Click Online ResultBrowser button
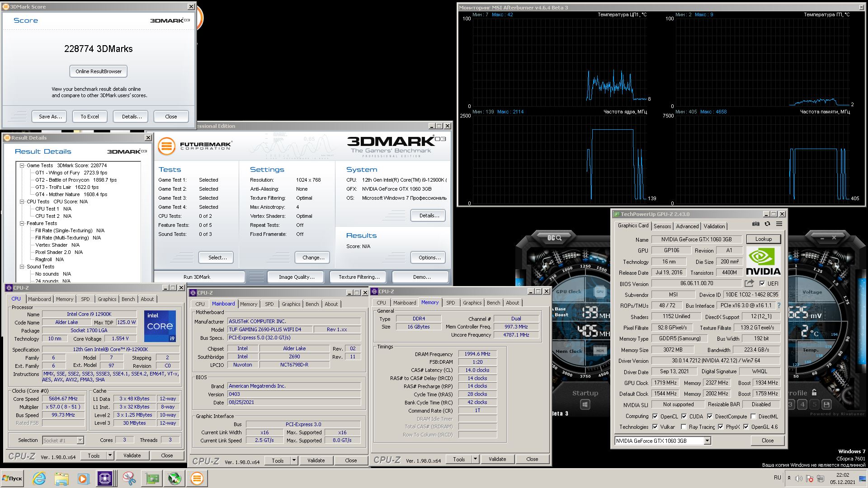The image size is (868, 488). (x=99, y=71)
